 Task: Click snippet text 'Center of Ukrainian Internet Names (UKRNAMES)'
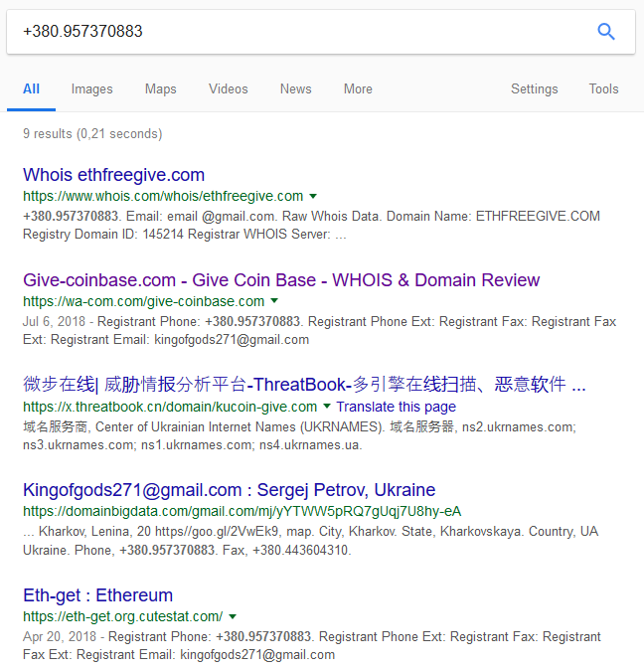pyautogui.click(x=239, y=426)
